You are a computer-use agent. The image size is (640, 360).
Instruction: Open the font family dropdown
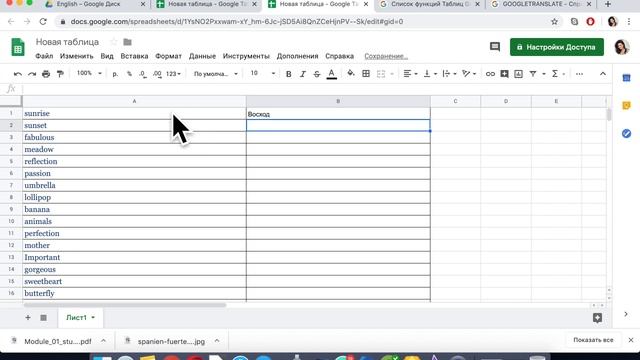pos(216,74)
